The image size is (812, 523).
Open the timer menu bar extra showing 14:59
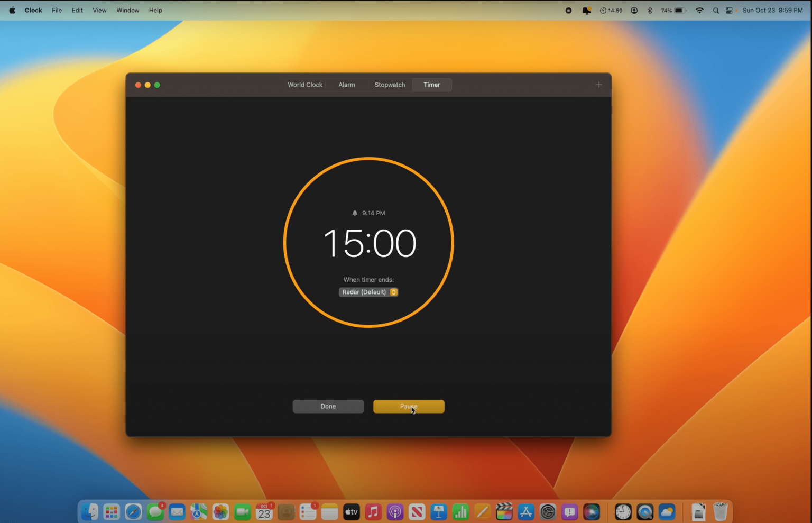pos(612,10)
